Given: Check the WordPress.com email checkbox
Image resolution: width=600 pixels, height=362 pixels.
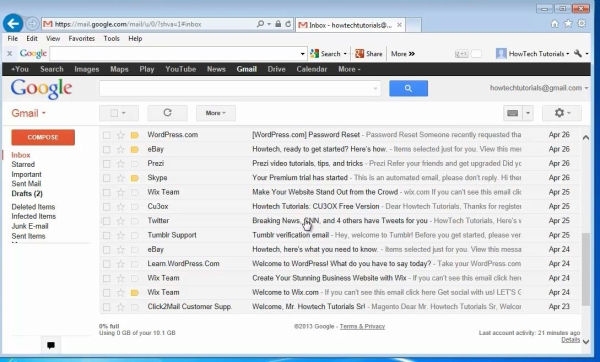Looking at the screenshot, I should click(107, 135).
